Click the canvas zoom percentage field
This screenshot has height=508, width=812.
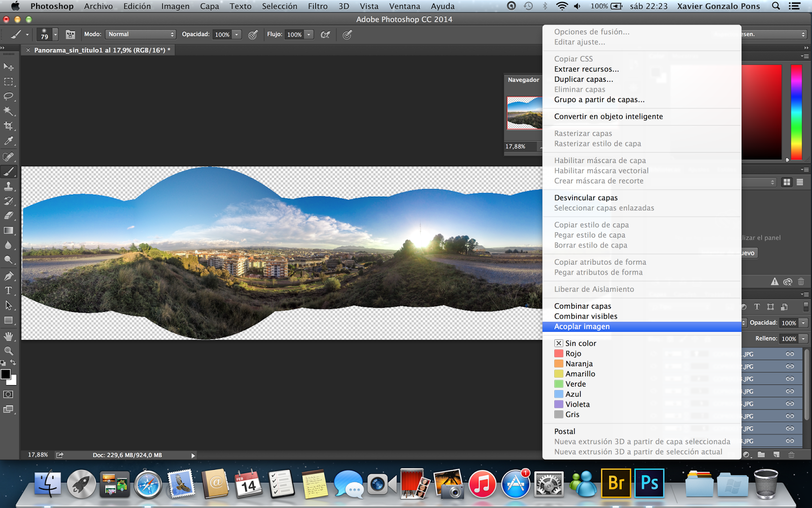click(x=38, y=455)
